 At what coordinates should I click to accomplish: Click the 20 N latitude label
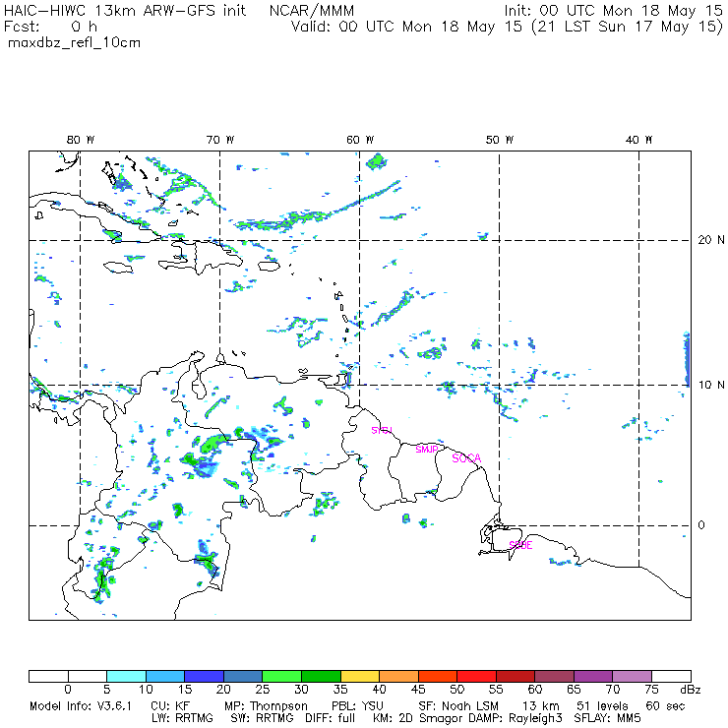pos(711,240)
